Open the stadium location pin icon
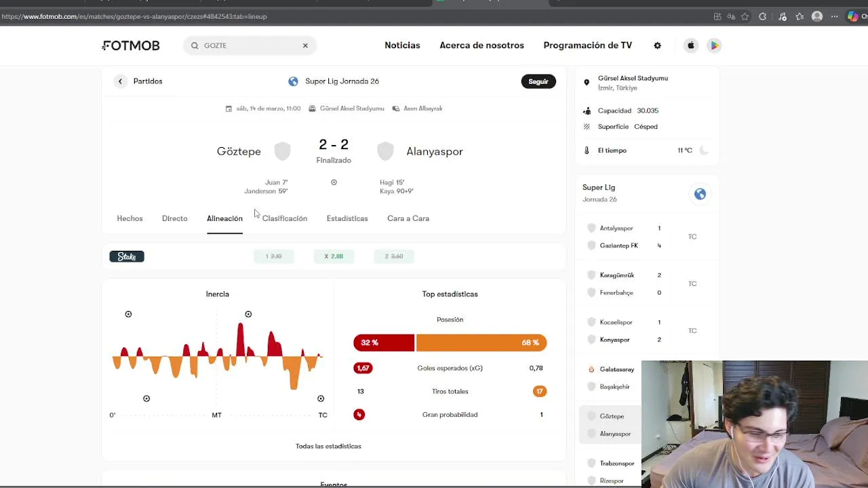868x488 pixels. [587, 83]
